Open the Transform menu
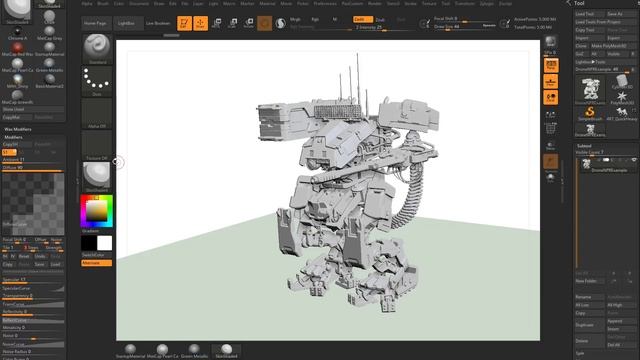640x360 pixels. (464, 4)
